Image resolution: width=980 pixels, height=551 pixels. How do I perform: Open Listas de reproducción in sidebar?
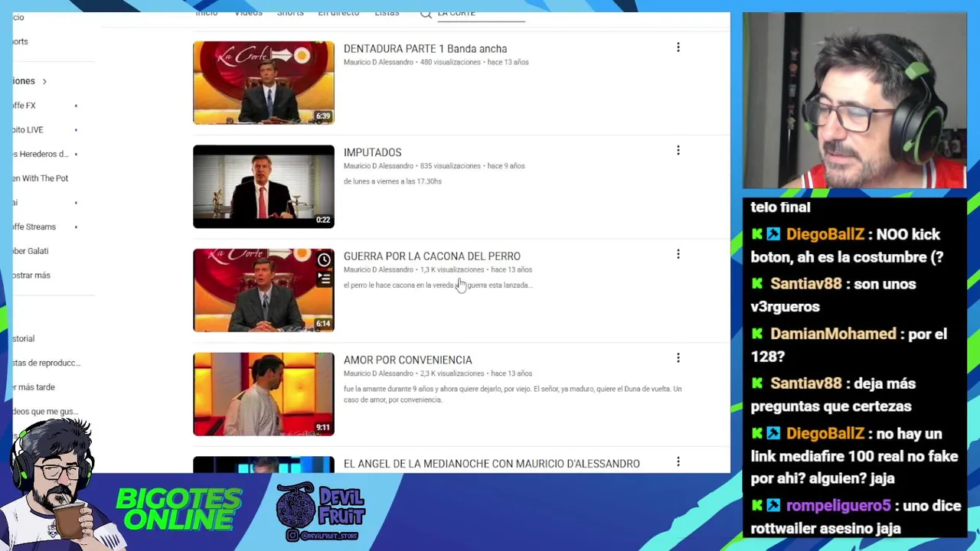47,363
